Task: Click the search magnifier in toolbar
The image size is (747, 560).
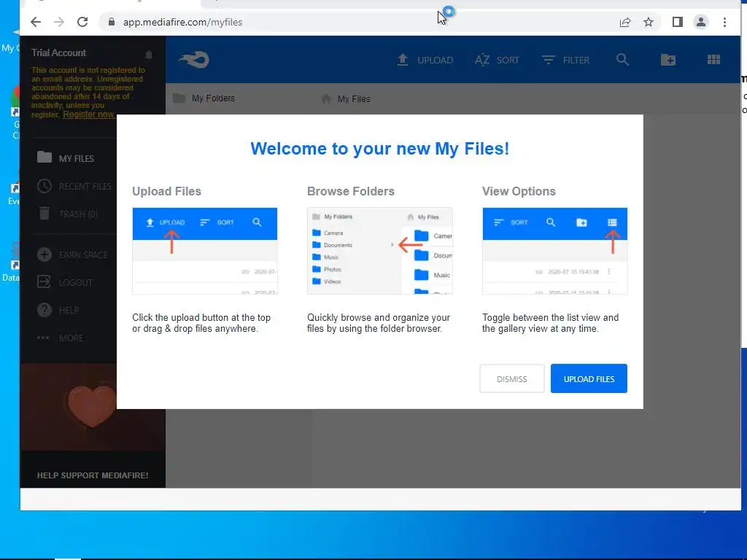Action: coord(622,60)
